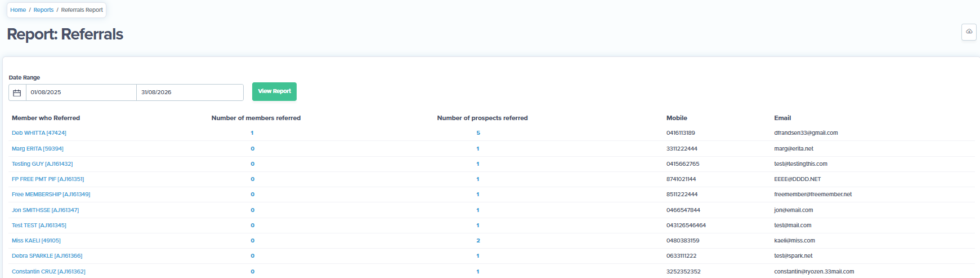
Task: Click Miss KAELI's prospects referred count 2
Action: [x=478, y=241]
